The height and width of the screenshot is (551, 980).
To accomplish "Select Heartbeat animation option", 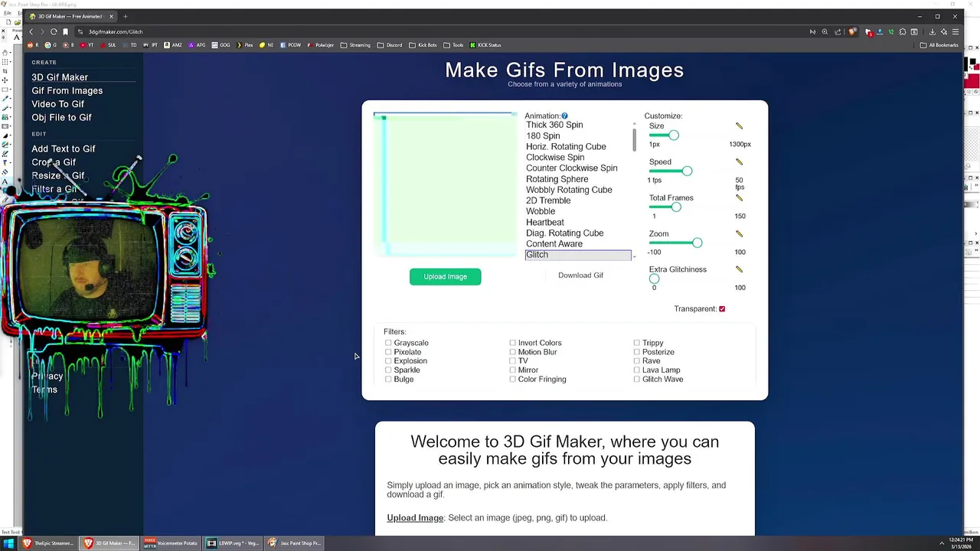I will pos(545,222).
